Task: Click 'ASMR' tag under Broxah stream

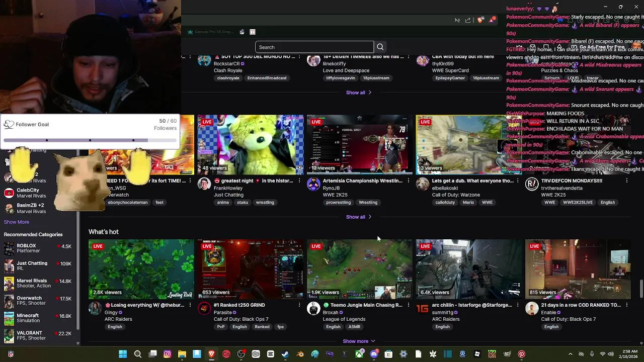Action: [x=354, y=327]
